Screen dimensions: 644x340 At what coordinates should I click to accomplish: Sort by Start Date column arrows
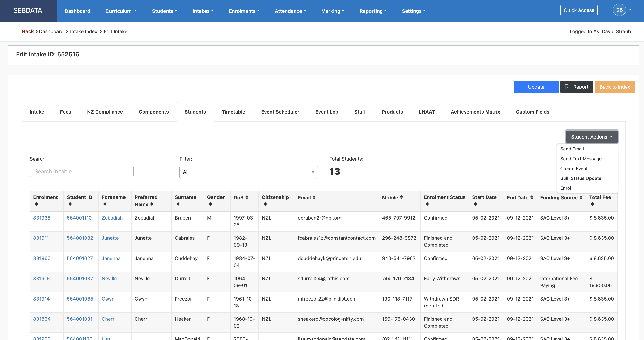475,204
